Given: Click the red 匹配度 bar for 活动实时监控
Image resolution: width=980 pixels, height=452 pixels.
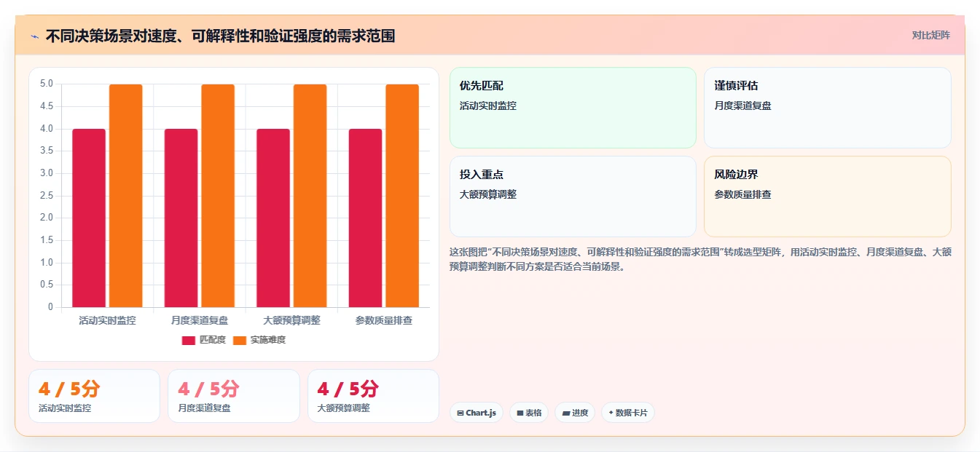Looking at the screenshot, I should click(89, 218).
